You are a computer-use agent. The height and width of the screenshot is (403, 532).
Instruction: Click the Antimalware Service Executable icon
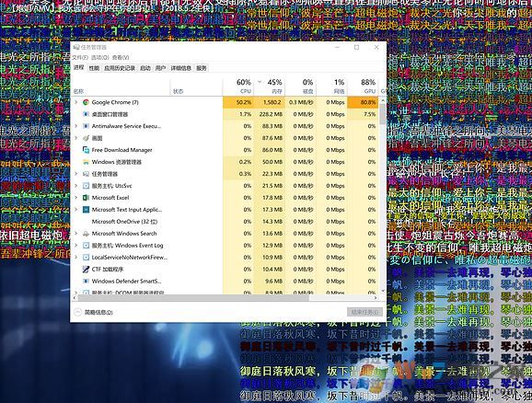point(86,126)
